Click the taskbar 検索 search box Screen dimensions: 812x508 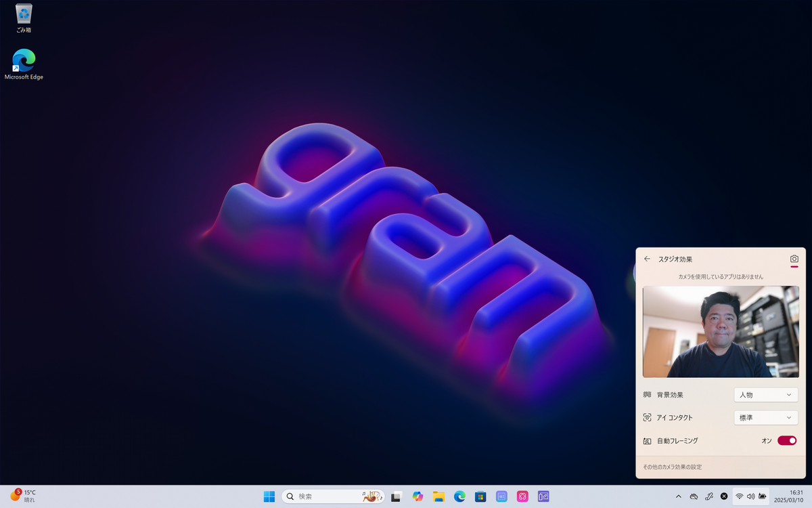coord(333,496)
